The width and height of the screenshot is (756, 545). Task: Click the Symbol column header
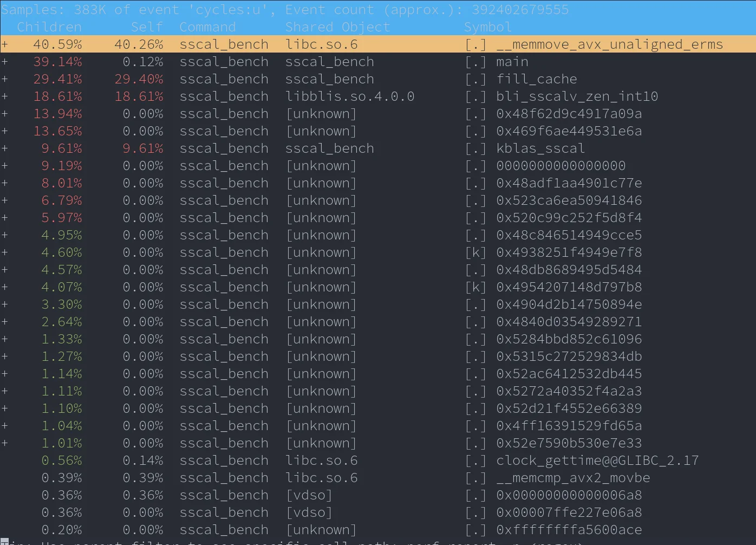[x=487, y=27]
